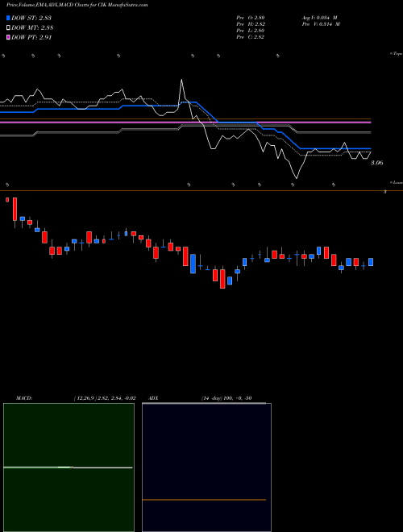Click the last blue candlestick on the right
Screen dimensions: 403x532
pyautogui.click(x=371, y=262)
